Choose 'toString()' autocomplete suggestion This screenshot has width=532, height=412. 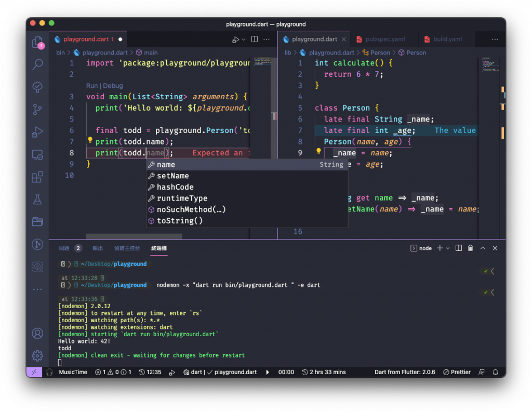click(x=247, y=221)
